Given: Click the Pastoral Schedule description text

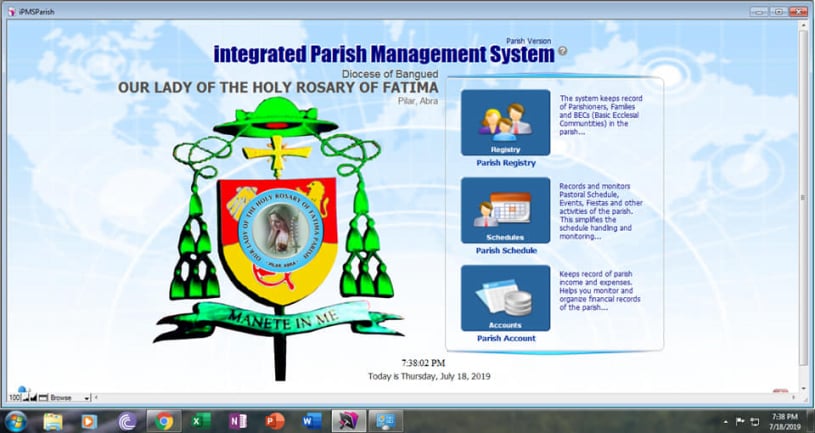Looking at the screenshot, I should [x=601, y=211].
